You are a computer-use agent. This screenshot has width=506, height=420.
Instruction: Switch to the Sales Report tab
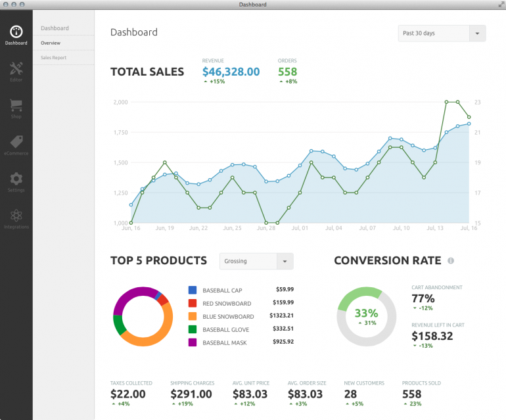pyautogui.click(x=53, y=58)
